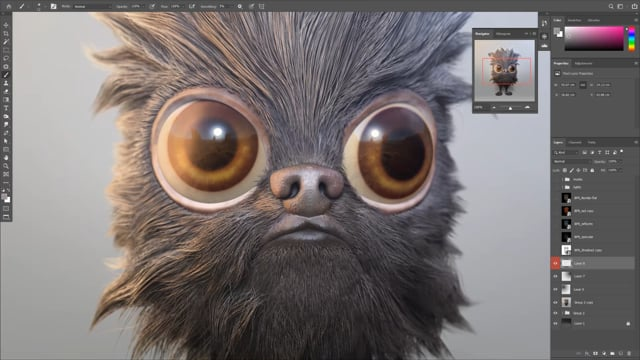Click the foreground color swatch in Color panel
640x360 pixels.
pyautogui.click(x=557, y=31)
